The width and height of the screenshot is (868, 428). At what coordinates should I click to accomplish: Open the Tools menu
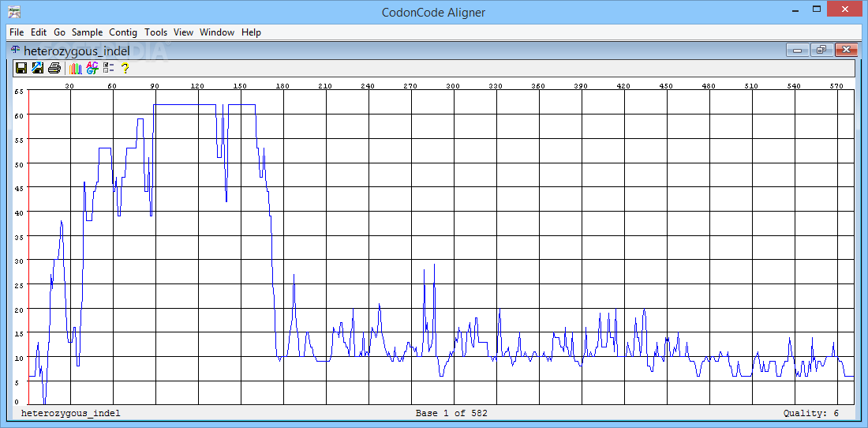(155, 32)
